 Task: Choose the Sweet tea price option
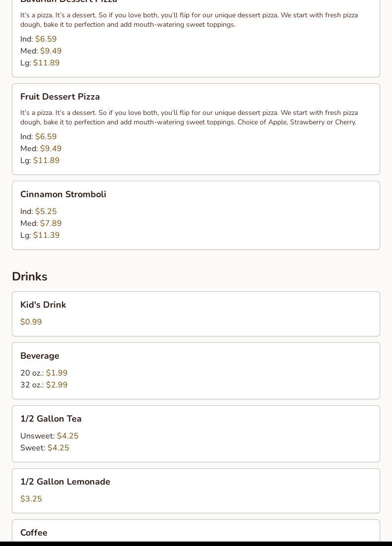pyautogui.click(x=58, y=448)
